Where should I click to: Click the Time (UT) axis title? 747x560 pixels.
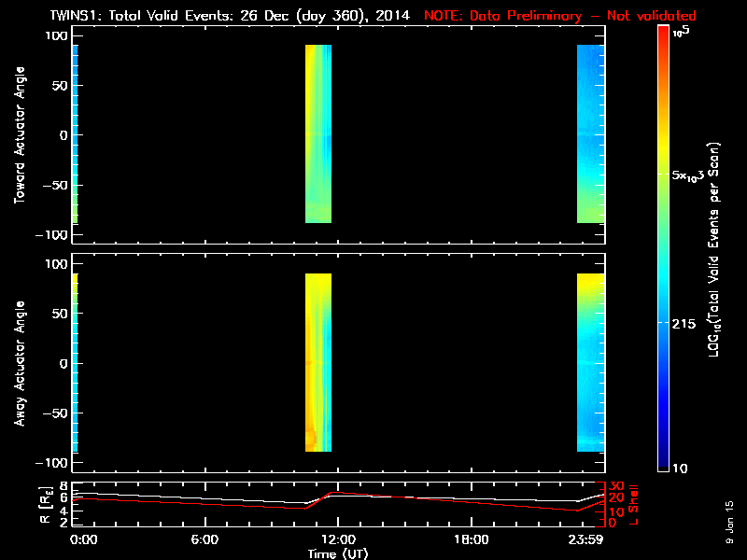coord(337,553)
